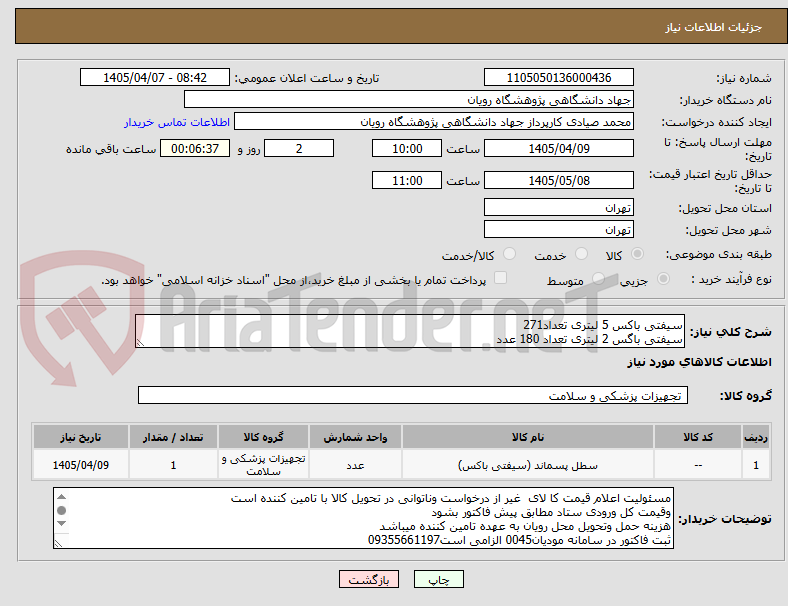Click the item code cell showing --
Image resolution: width=788 pixels, height=606 pixels.
click(x=698, y=465)
